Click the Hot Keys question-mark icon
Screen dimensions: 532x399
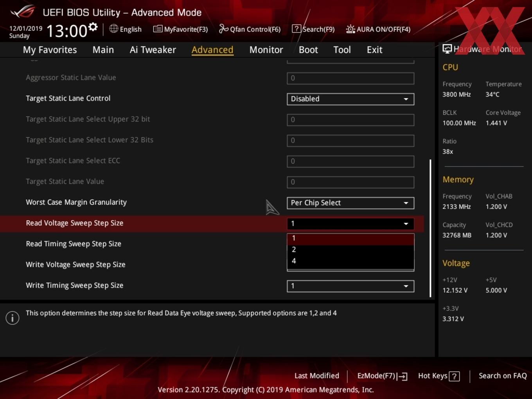pyautogui.click(x=454, y=376)
